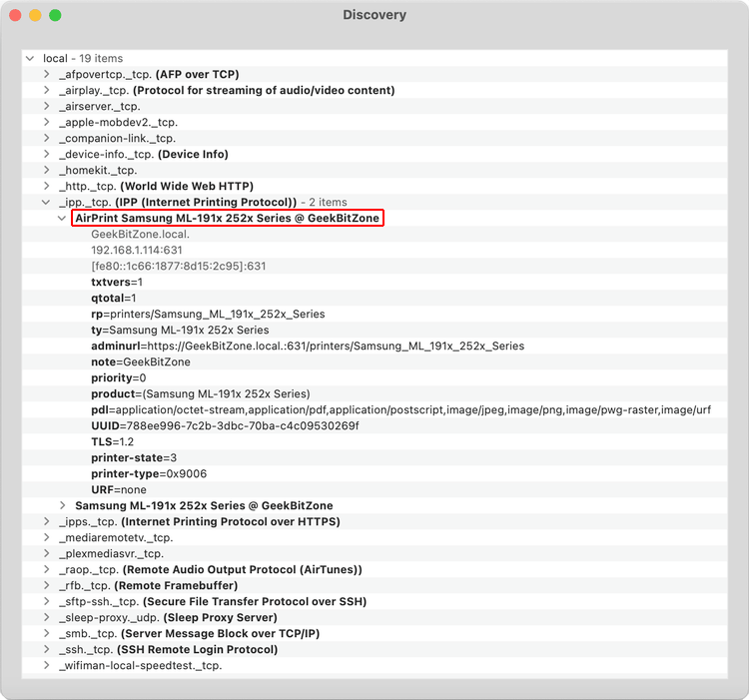Expand the _smb._tcp. chevron
The width and height of the screenshot is (749, 700).
(x=46, y=633)
